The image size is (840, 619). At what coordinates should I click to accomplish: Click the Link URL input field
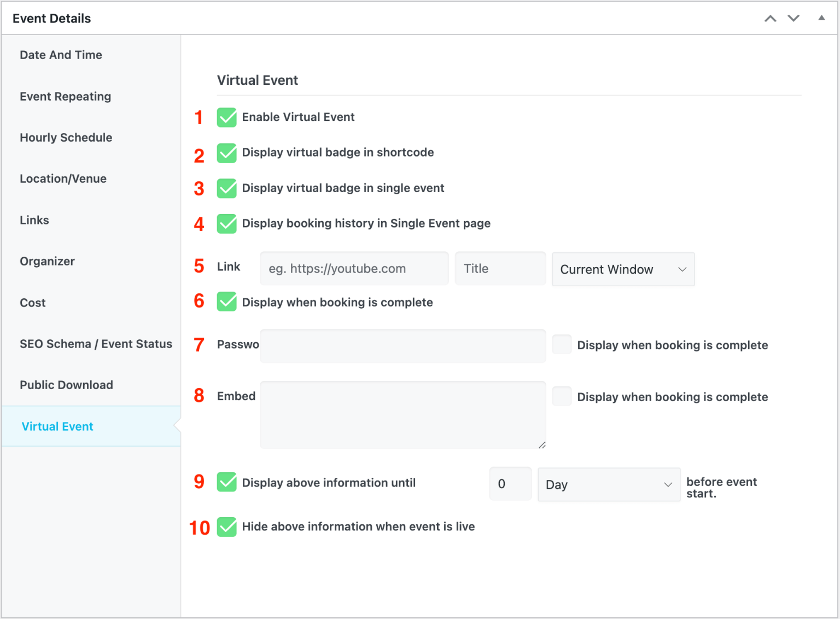354,268
